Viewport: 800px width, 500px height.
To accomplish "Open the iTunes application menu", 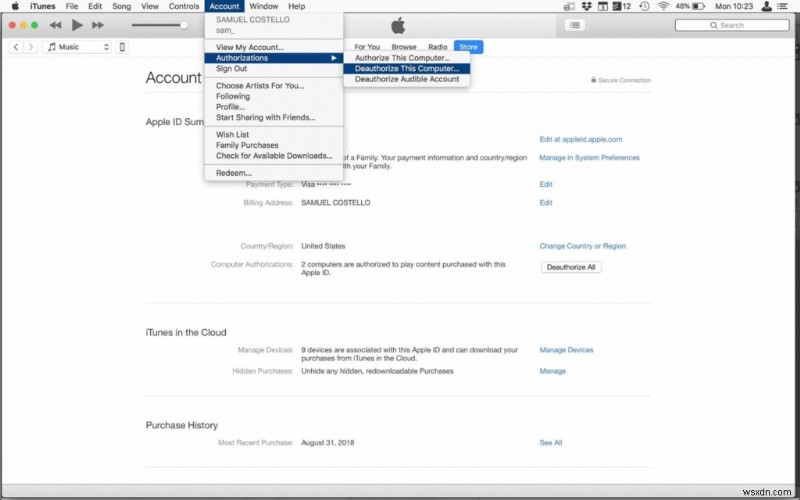I will coord(43,6).
